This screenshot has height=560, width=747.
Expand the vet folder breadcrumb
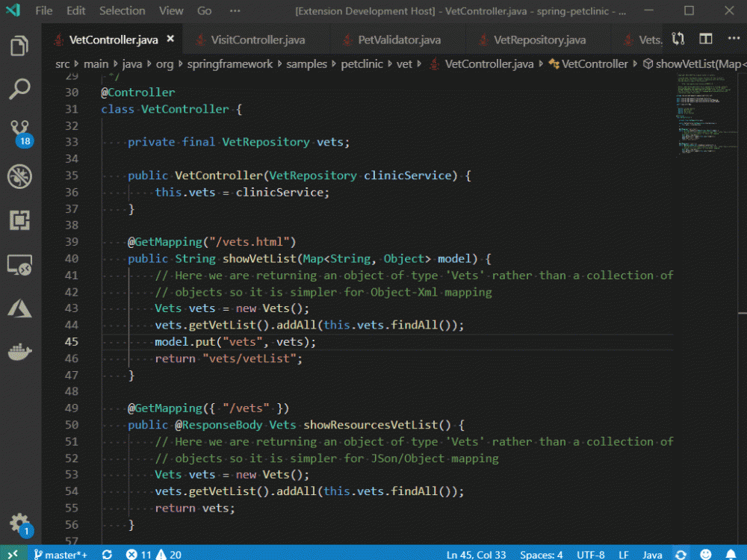(404, 64)
